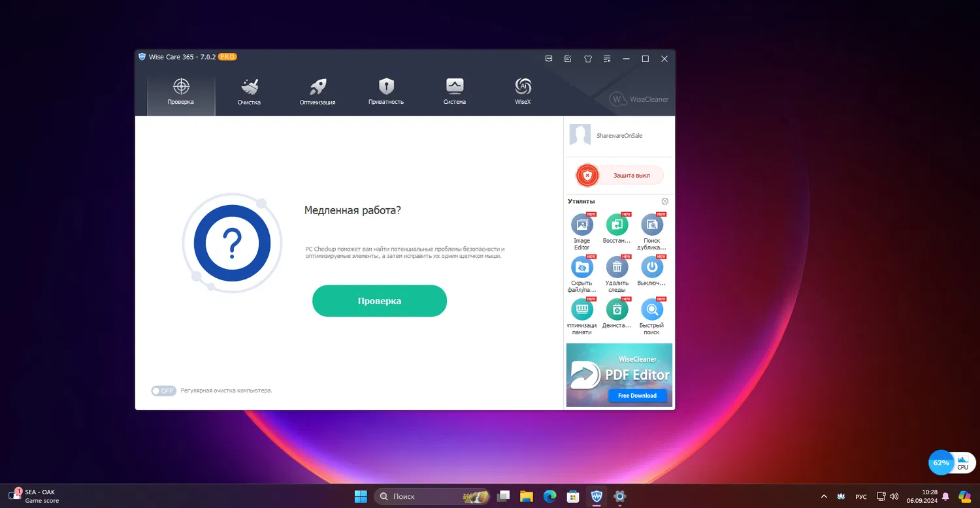The height and width of the screenshot is (508, 980).
Task: Open the Восстан... recovery utility
Action: point(617,229)
